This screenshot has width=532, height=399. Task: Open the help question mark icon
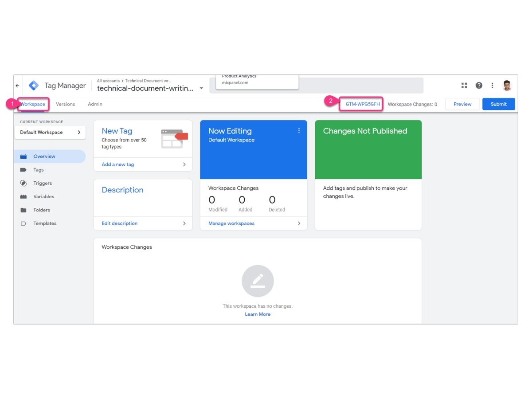coord(479,86)
